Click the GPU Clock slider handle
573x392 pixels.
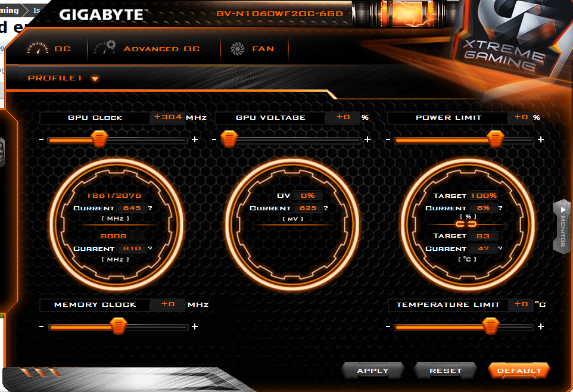click(99, 139)
